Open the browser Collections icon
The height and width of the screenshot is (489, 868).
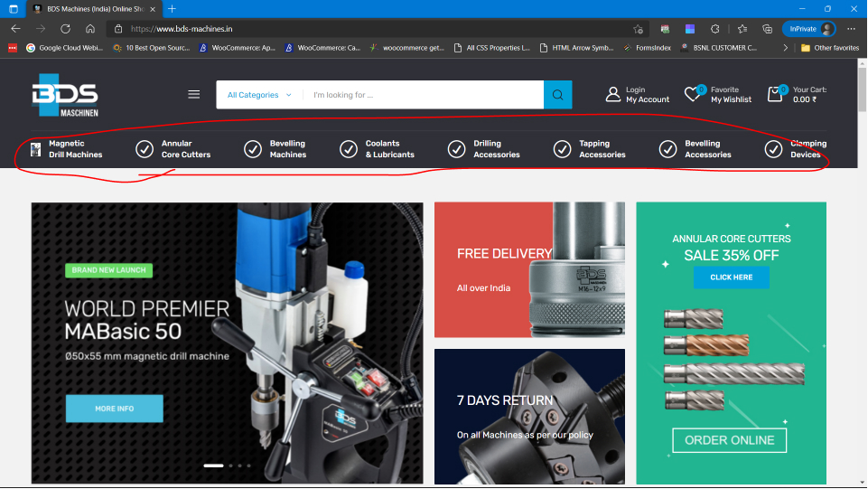click(x=767, y=29)
